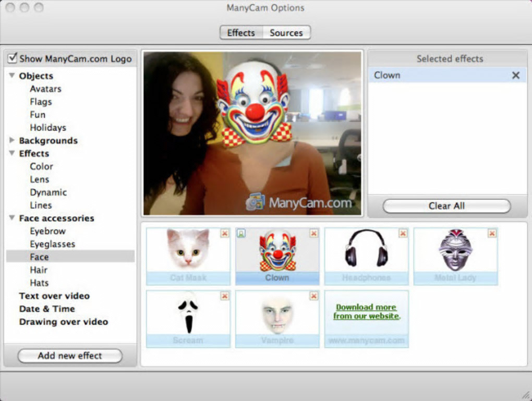Click the Add new effect button

70,356
